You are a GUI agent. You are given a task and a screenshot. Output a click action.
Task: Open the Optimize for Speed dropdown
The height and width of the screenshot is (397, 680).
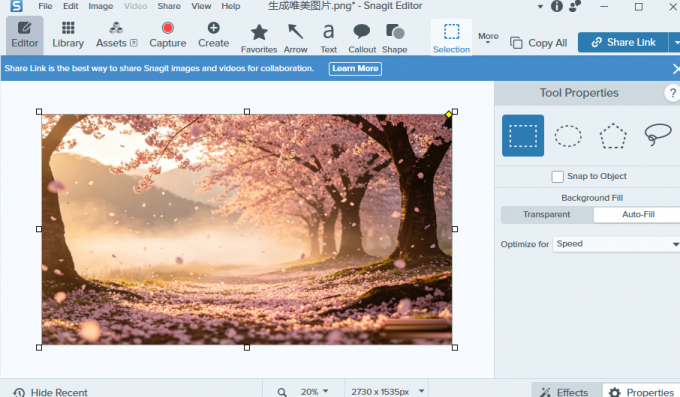pyautogui.click(x=616, y=244)
